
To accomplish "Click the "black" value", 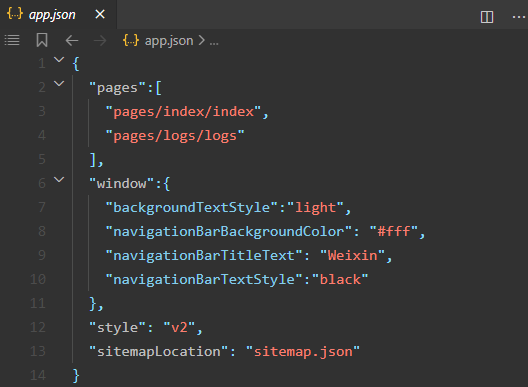I will coord(340,279).
